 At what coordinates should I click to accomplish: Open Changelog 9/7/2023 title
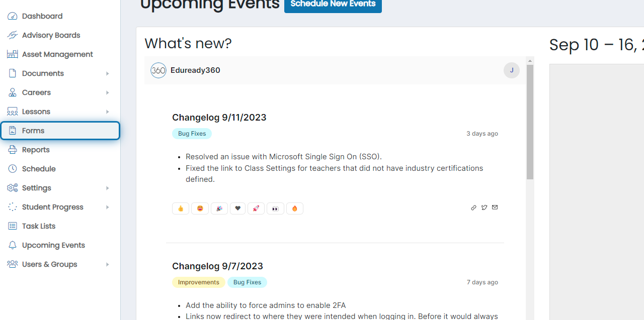tap(217, 266)
